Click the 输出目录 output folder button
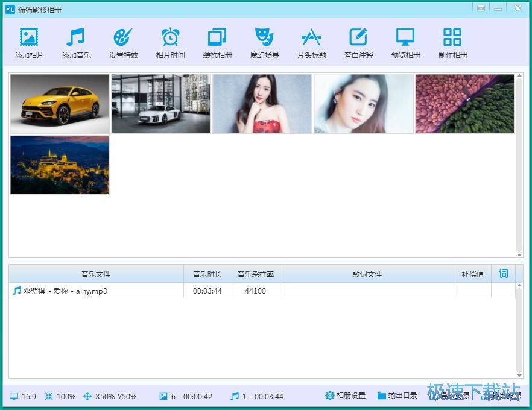 (x=397, y=396)
